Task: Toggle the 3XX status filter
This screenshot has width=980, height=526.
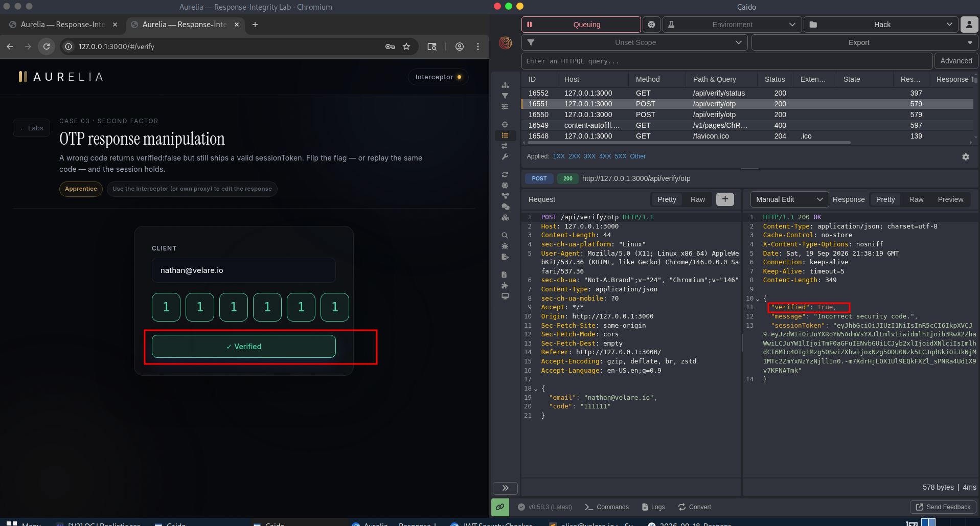Action: [x=589, y=156]
